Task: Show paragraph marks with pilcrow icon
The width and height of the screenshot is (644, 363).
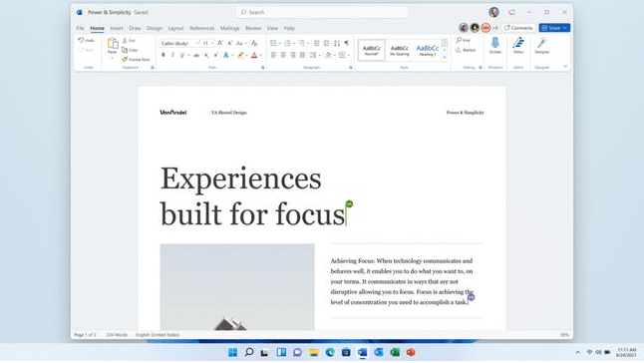Action: point(347,43)
